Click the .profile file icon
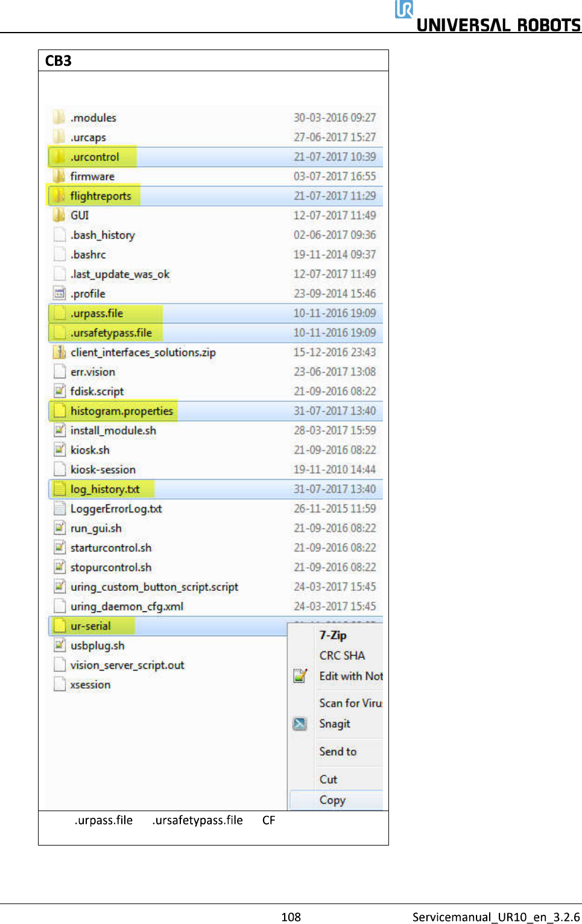The width and height of the screenshot is (582, 924). tap(59, 293)
